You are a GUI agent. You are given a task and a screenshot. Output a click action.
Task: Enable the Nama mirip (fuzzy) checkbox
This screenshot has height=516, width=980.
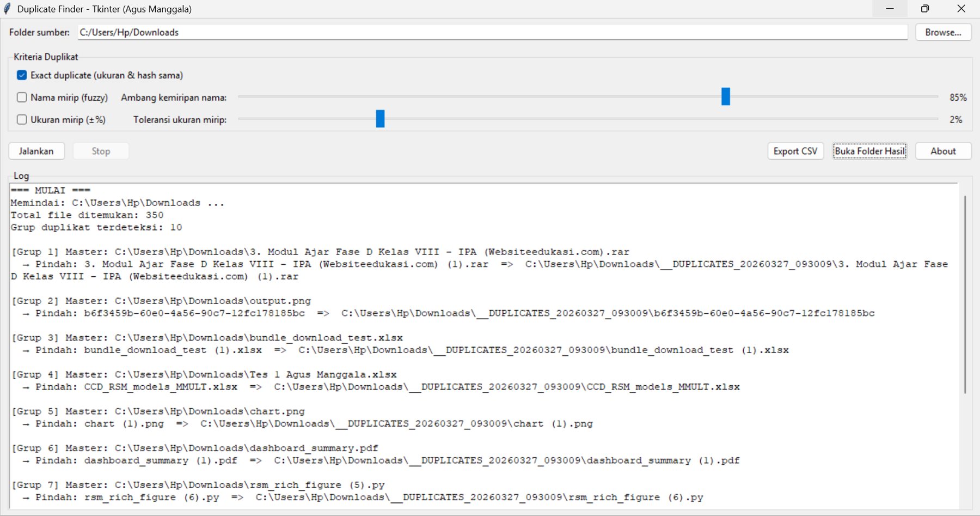(x=22, y=98)
